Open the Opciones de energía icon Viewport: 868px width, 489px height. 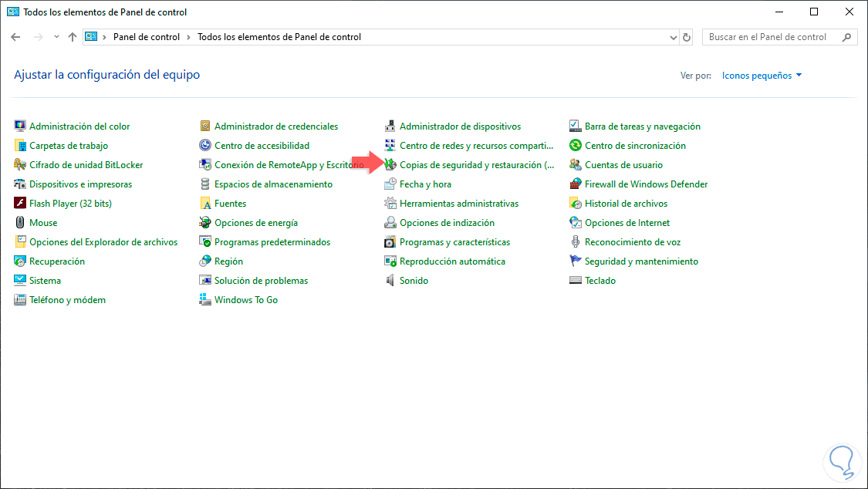(x=205, y=223)
